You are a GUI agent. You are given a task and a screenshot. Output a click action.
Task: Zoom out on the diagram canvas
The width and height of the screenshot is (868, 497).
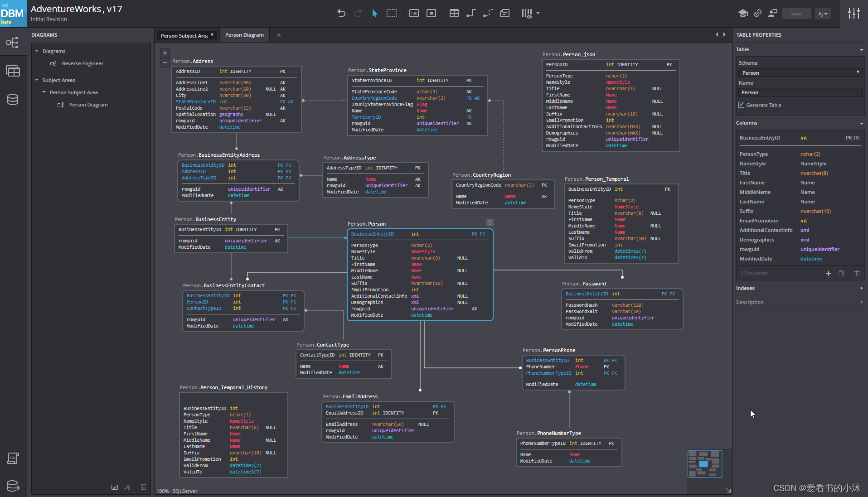pos(165,63)
